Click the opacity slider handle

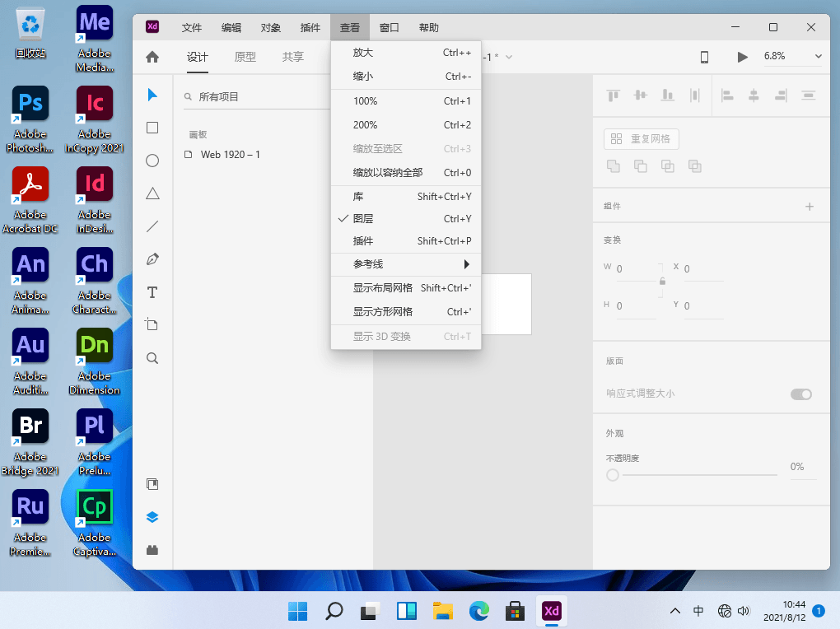(613, 475)
